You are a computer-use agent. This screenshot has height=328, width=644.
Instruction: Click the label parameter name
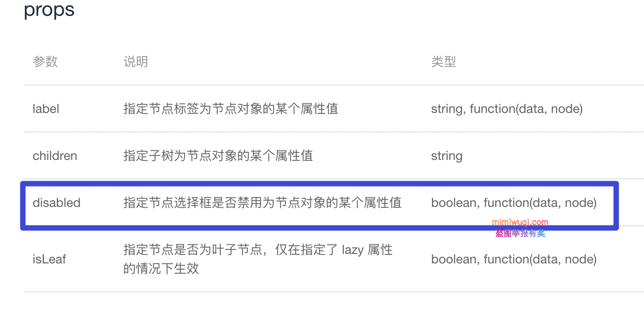coord(46,108)
